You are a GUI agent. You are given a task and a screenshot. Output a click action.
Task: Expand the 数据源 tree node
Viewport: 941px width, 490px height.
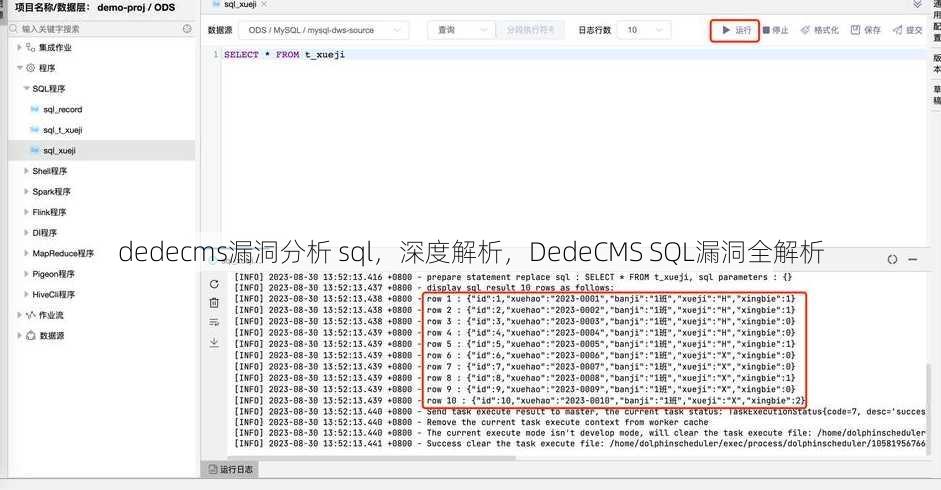point(19,335)
